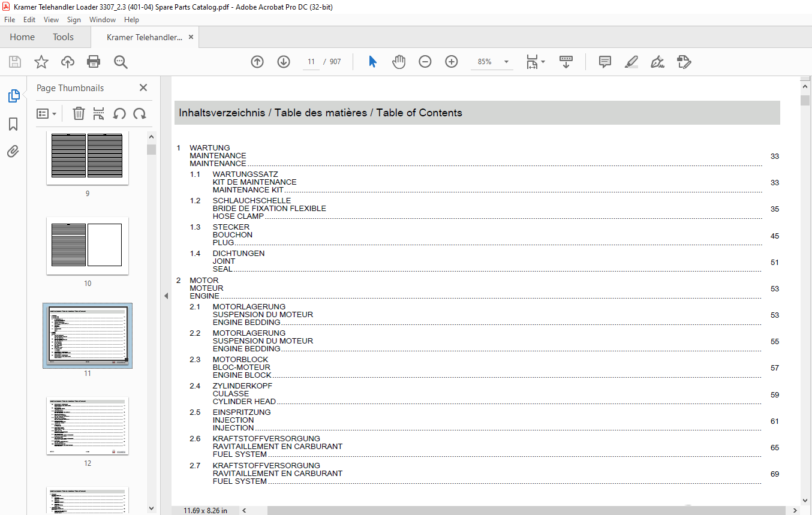Click the CYLINDER HEAD contents entry
This screenshot has height=515, width=812.
pos(244,402)
